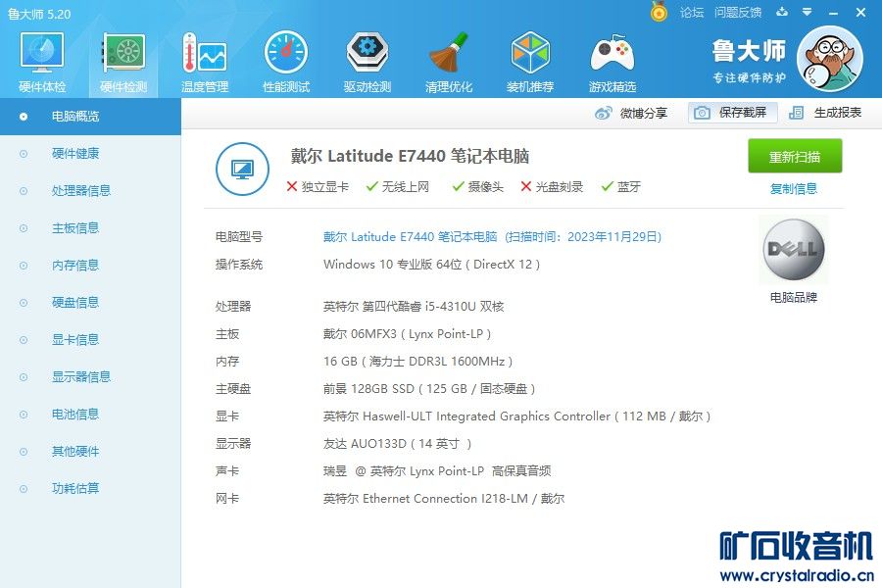Select 硬件健康 in the sidebar
The image size is (882, 588).
tap(90, 154)
